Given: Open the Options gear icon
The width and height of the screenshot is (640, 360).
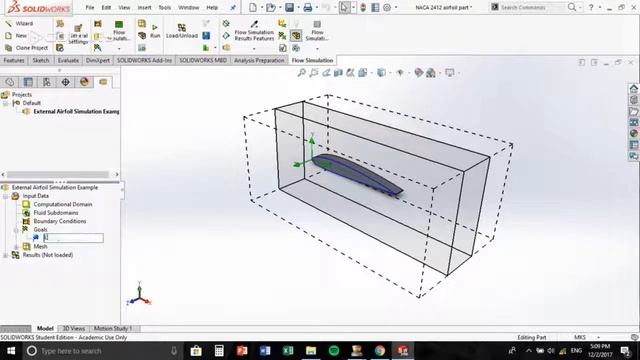Looking at the screenshot, I should 387,7.
